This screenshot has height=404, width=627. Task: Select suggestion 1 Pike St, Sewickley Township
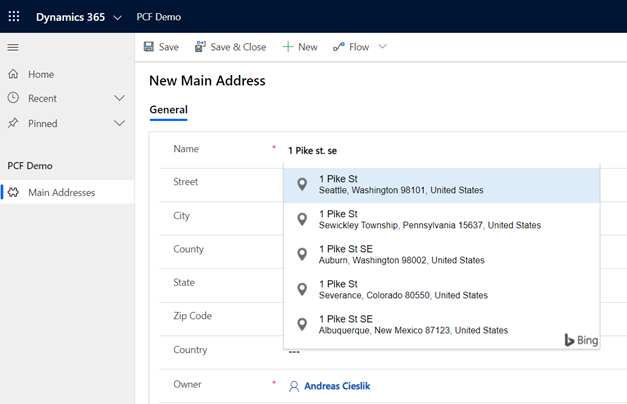click(x=441, y=220)
